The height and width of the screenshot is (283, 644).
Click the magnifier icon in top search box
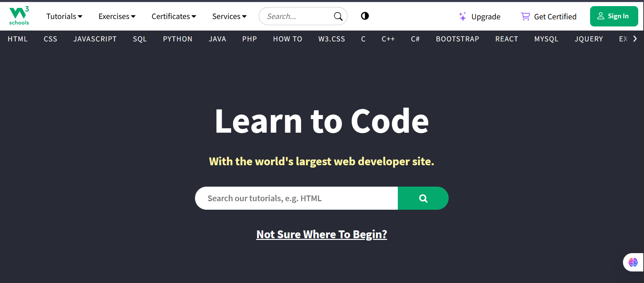pyautogui.click(x=338, y=16)
